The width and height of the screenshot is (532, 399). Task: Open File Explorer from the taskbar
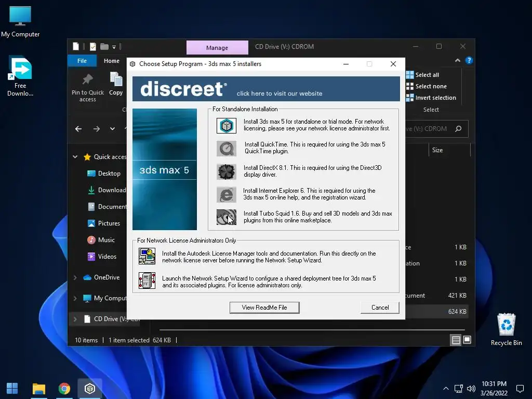[38, 389]
